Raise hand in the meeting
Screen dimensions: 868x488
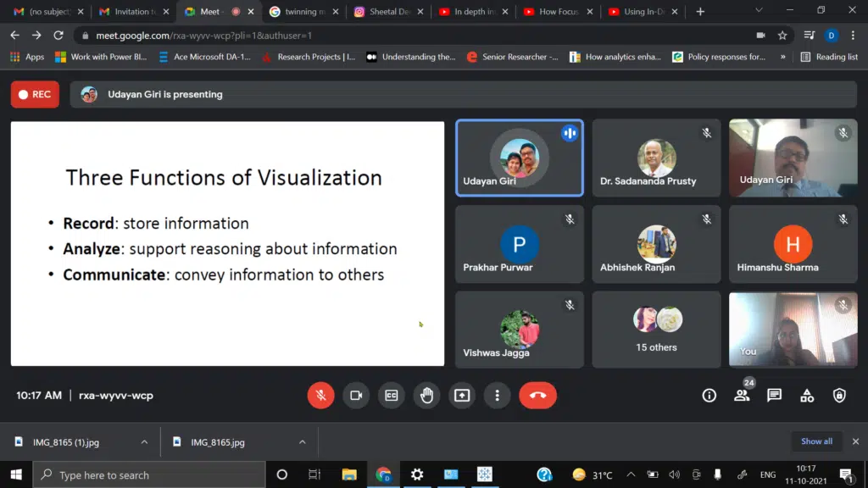(x=426, y=396)
